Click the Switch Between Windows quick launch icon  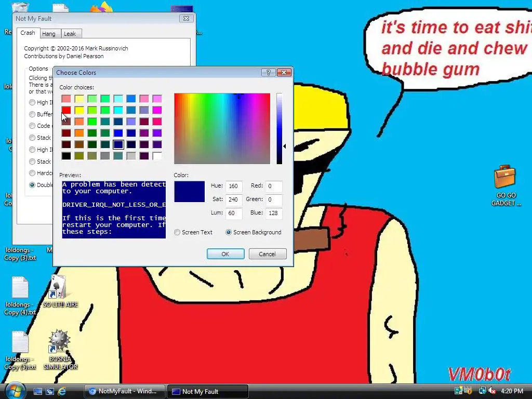49,391
